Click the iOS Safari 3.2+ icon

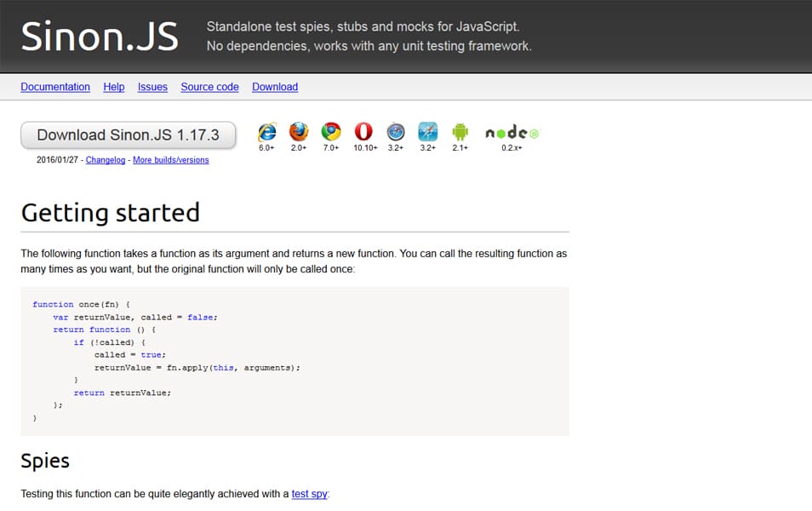click(428, 132)
